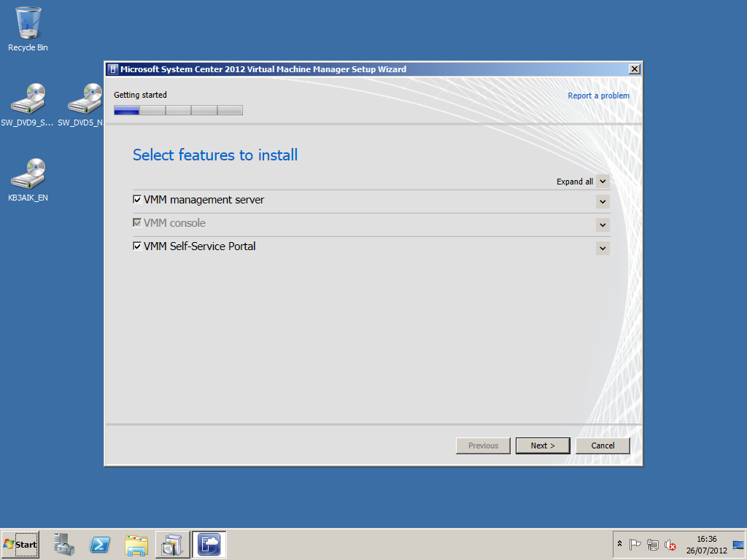Open Windows Explorer from the taskbar
This screenshot has width=747, height=560.
[136, 544]
